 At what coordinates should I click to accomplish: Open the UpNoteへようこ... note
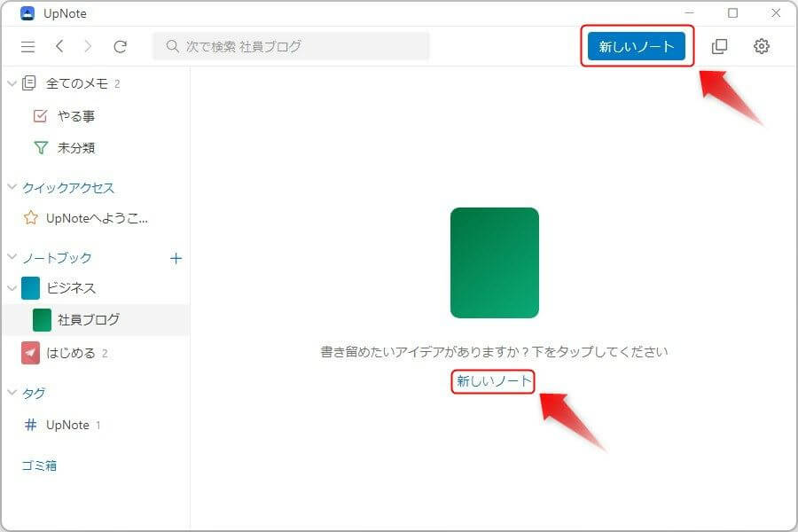[x=96, y=218]
